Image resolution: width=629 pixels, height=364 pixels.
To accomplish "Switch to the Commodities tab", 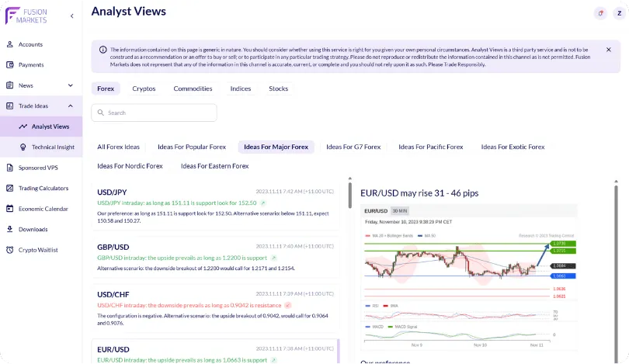I will pyautogui.click(x=193, y=88).
